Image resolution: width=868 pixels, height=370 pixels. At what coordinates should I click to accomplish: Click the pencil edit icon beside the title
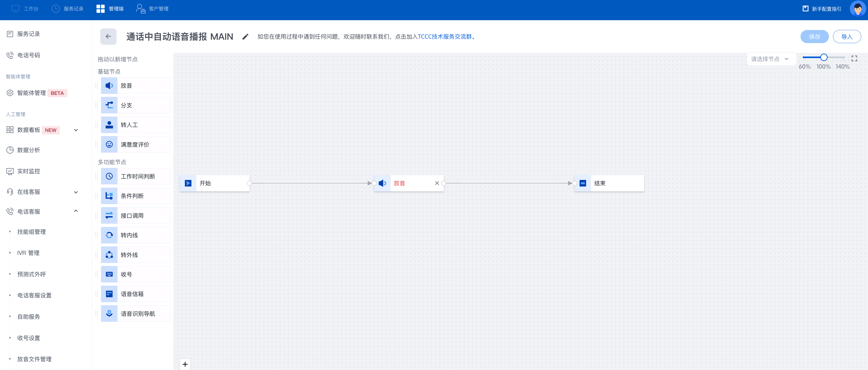coord(245,37)
